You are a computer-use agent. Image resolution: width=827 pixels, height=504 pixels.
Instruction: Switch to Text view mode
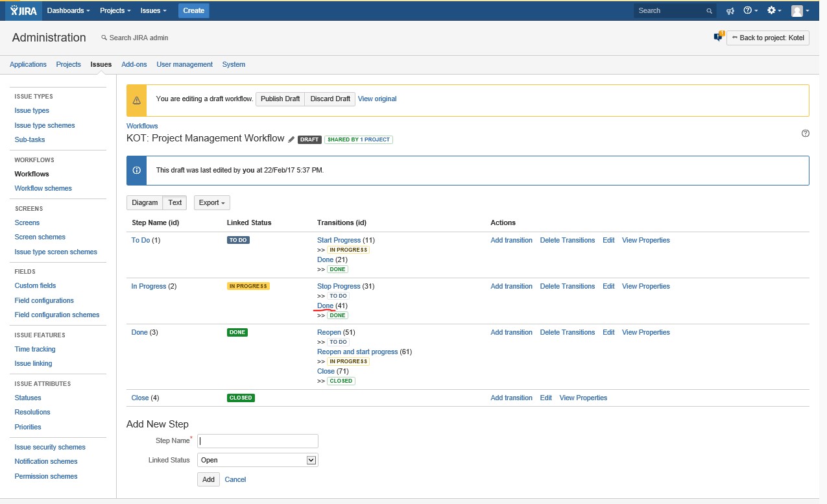[175, 202]
